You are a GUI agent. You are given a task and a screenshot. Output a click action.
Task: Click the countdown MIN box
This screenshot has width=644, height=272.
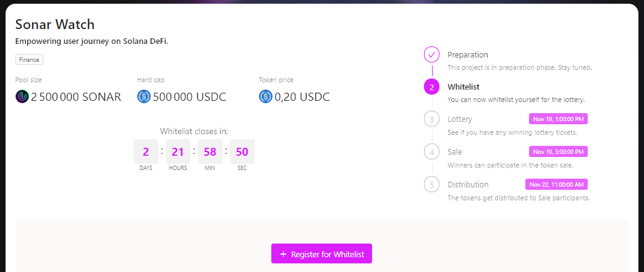coord(210,152)
